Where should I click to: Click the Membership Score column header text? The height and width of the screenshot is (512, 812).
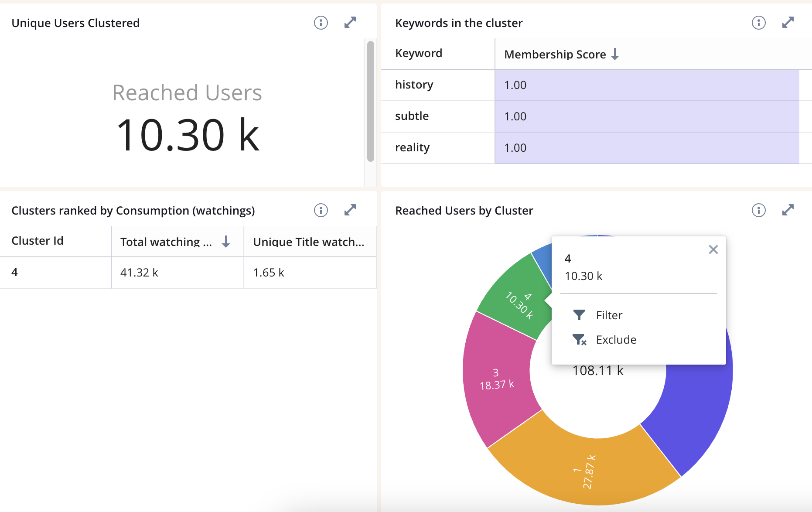[x=555, y=54]
